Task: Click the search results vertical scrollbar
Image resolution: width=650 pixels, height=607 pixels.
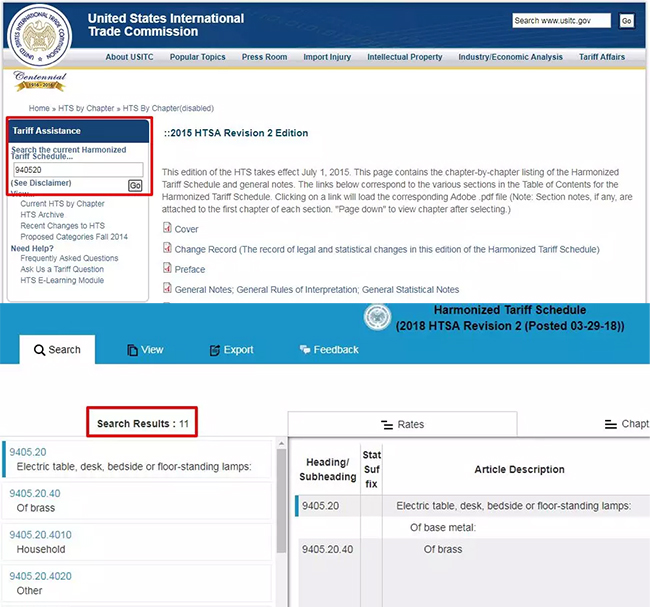Action: click(281, 500)
